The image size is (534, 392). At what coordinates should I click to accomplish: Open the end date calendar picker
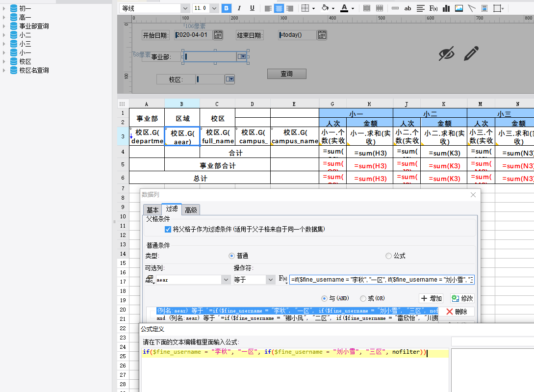point(322,35)
